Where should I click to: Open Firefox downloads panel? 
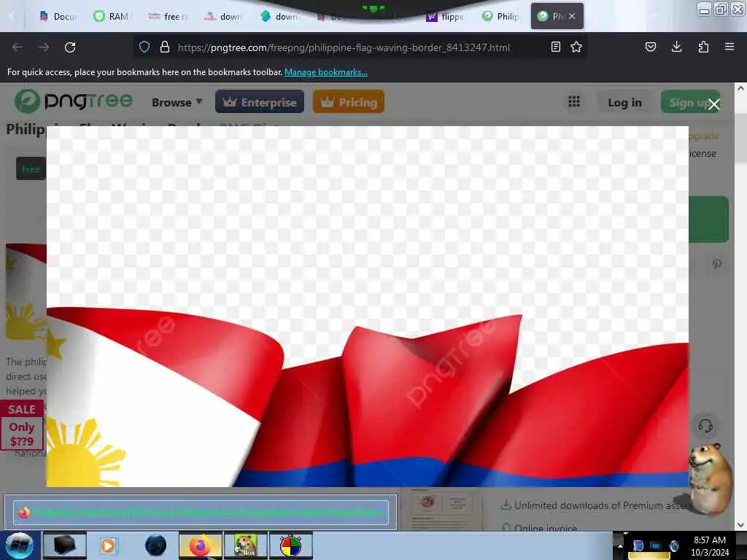click(x=676, y=47)
